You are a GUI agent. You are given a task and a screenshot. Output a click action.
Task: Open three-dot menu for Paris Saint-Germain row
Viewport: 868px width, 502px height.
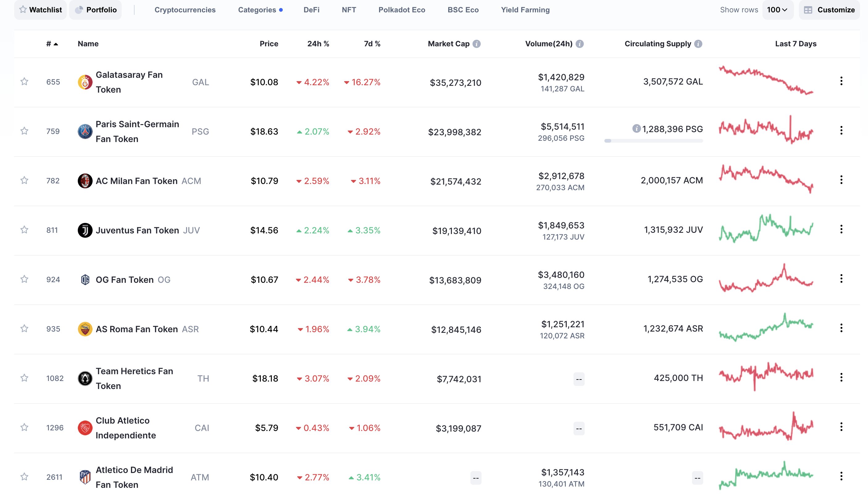pos(841,130)
